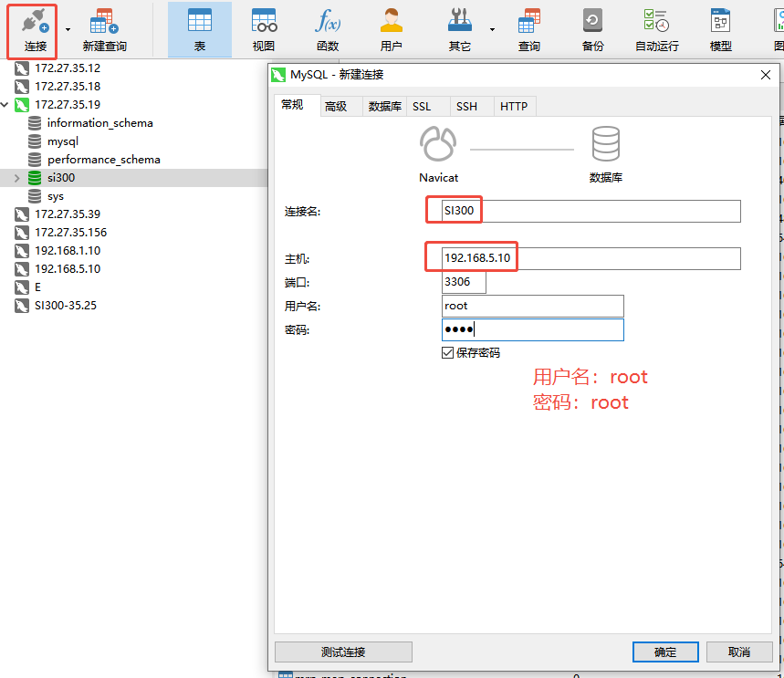This screenshot has width=784, height=678.
Task: Close the MySQL 新建连接 dialog
Action: [766, 75]
